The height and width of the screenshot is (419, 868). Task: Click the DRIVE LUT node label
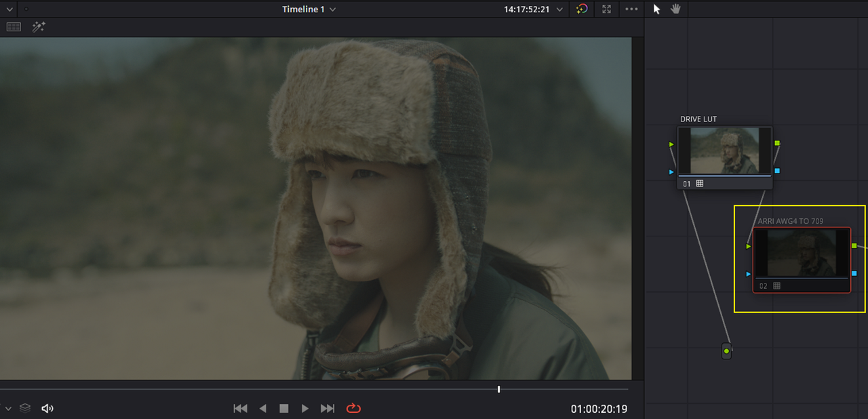[698, 119]
